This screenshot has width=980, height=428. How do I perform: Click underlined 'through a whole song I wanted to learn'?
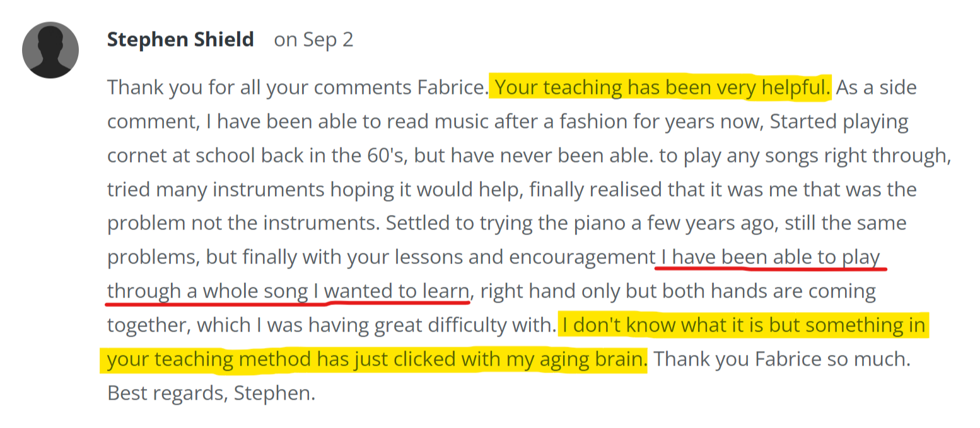(x=288, y=292)
